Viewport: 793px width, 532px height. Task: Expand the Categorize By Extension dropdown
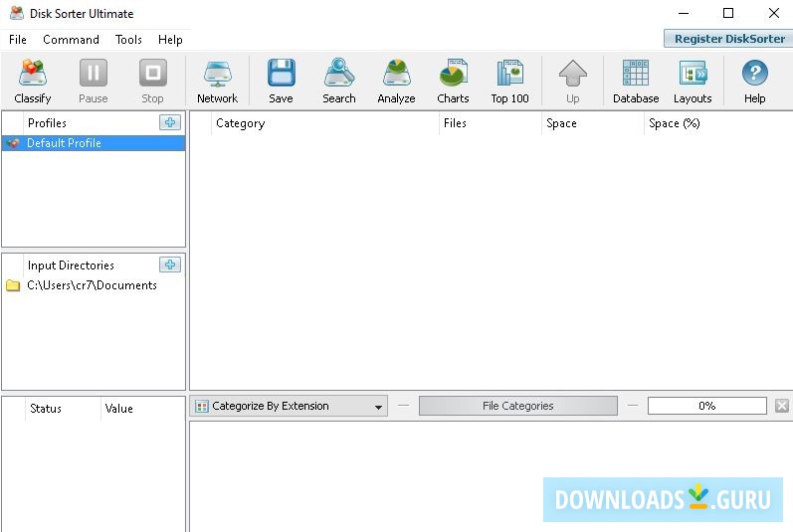point(289,406)
